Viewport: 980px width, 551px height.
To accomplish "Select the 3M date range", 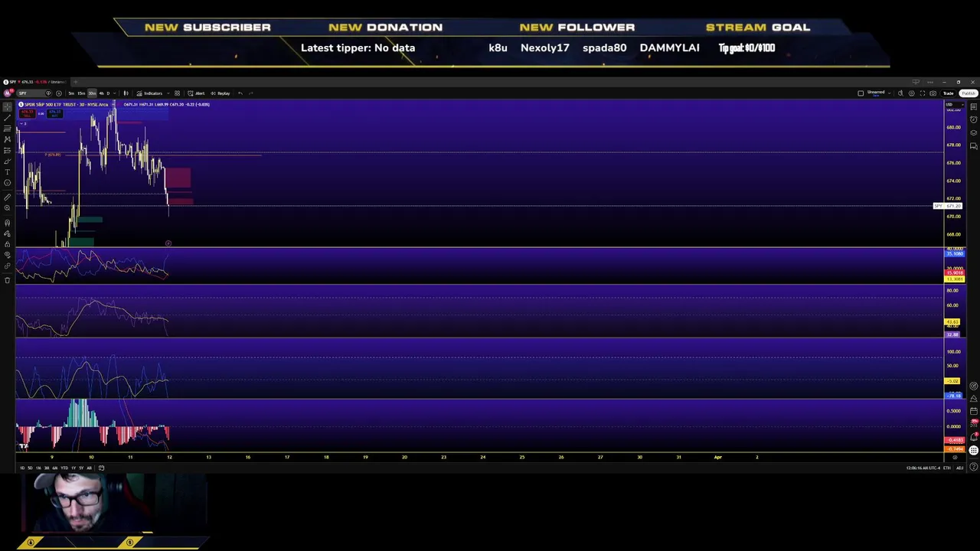I will (x=47, y=468).
